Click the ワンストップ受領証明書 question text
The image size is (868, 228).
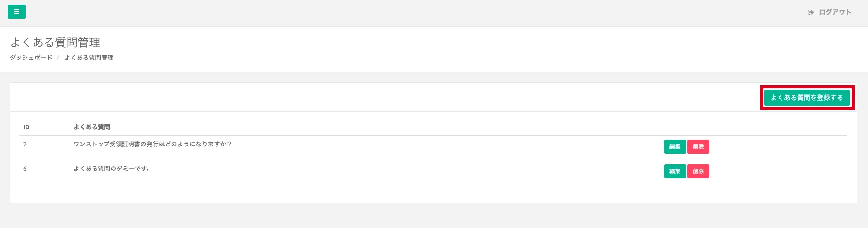[152, 144]
